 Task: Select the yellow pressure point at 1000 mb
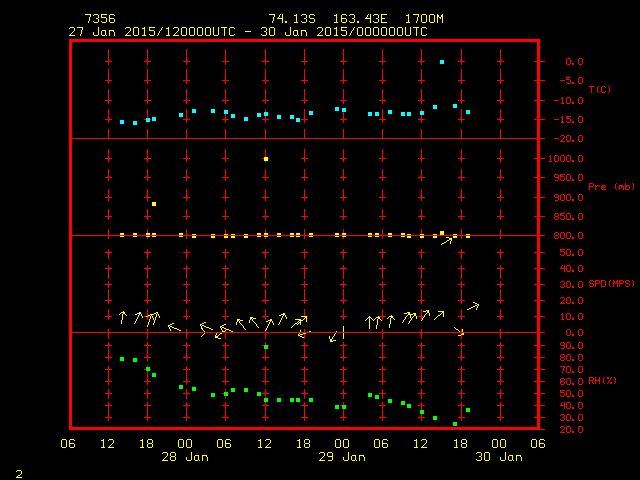point(266,159)
